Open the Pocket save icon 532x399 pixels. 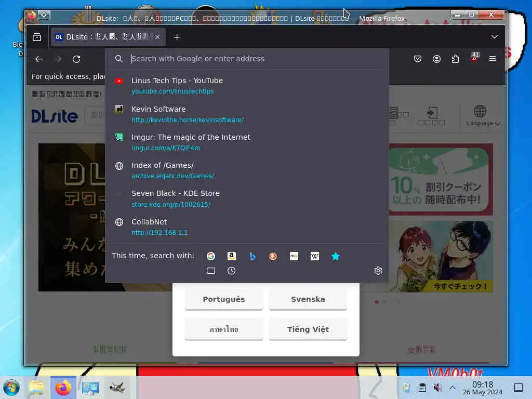417,59
